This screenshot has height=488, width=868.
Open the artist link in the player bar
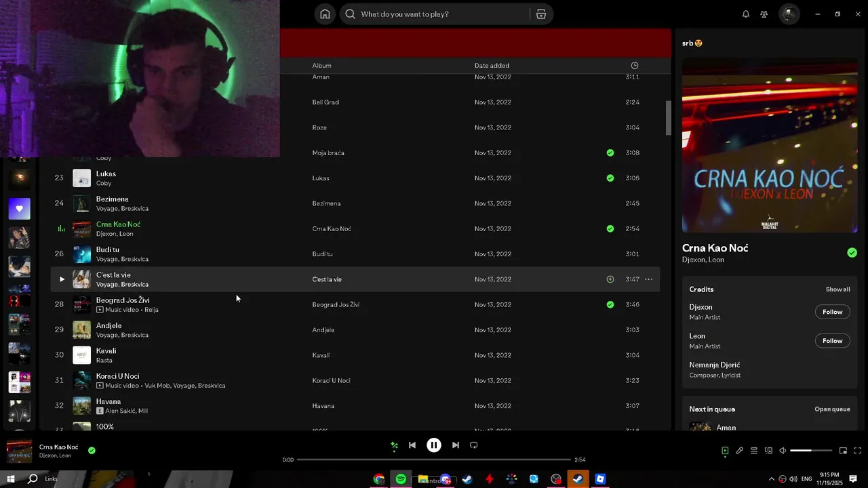coord(55,455)
